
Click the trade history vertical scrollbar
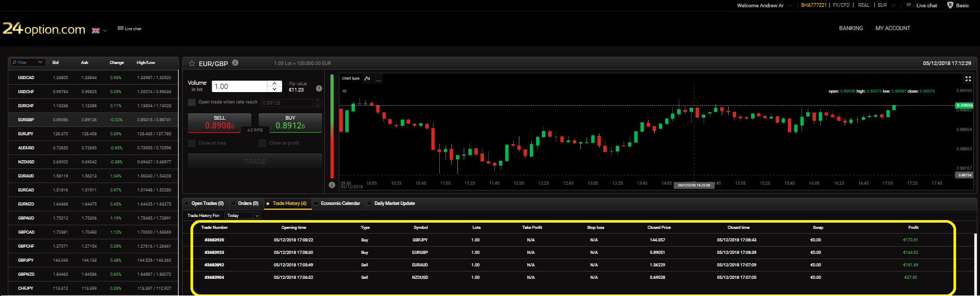tap(975, 264)
